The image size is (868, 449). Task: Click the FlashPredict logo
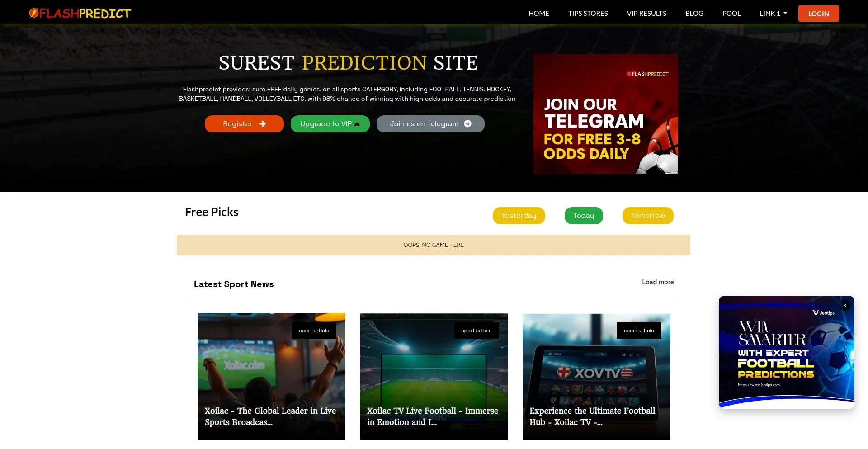80,14
